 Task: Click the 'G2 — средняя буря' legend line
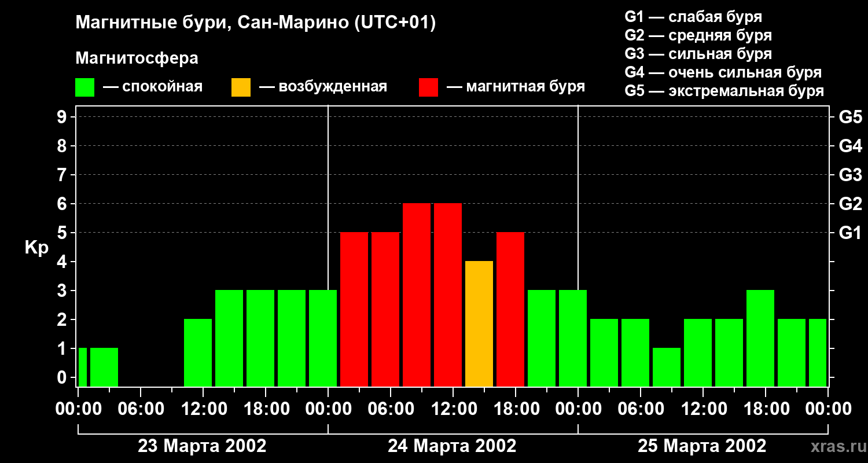(698, 35)
